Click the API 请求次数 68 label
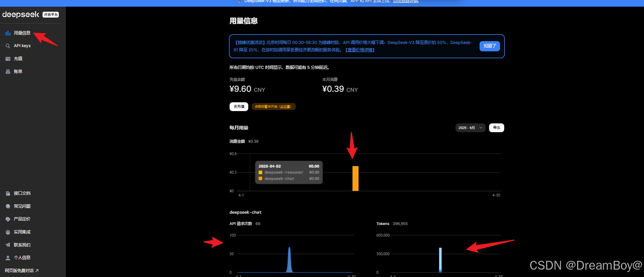The width and height of the screenshot is (644, 277). (245, 224)
